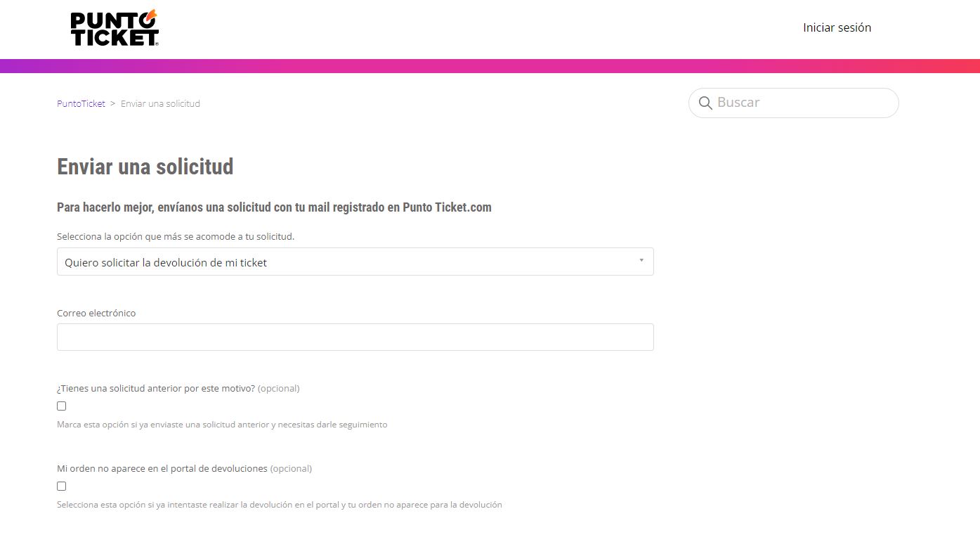Screen dimensions: 980x535
Task: Open the 'Iniciar sesión' login link
Action: (837, 27)
